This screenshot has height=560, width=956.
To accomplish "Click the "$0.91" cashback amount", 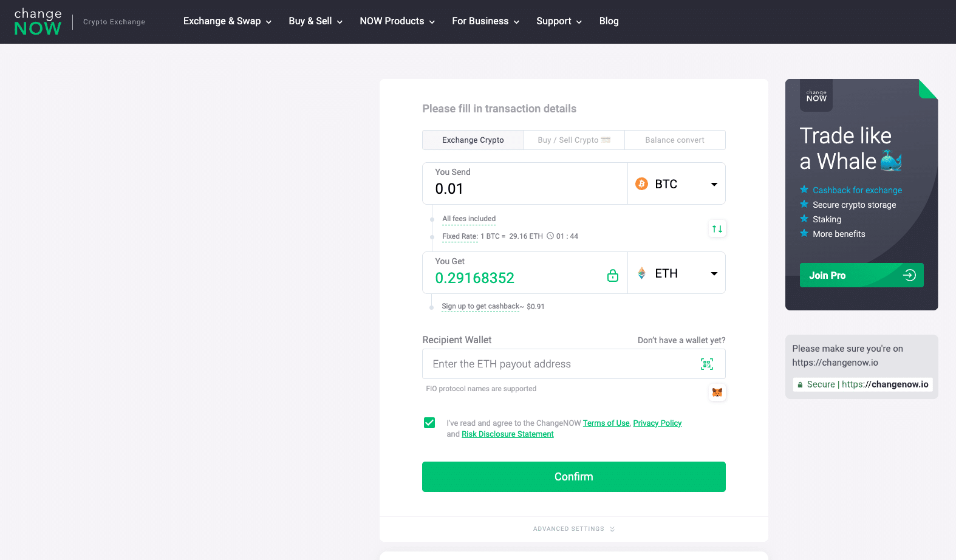I will pyautogui.click(x=536, y=307).
